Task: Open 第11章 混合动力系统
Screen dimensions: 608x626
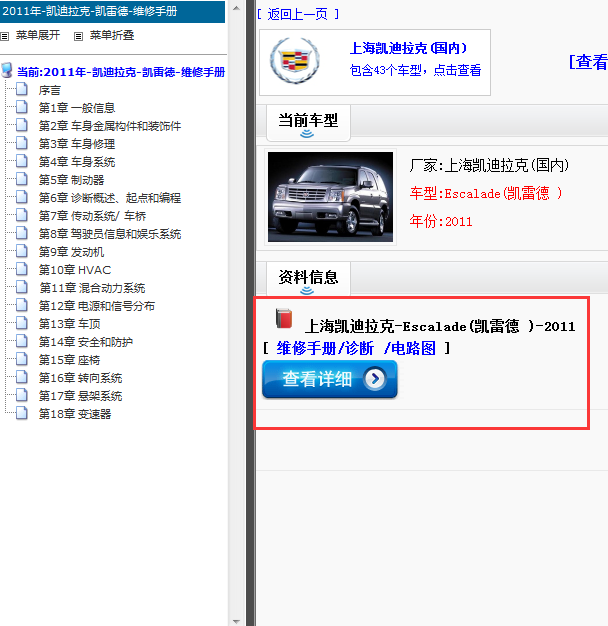Action: tap(92, 288)
